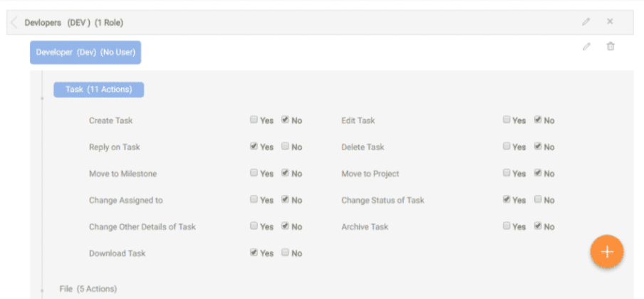Screen dimensions: 644x299
Task: Remove the Devlopers group with X icon
Action: tap(610, 22)
